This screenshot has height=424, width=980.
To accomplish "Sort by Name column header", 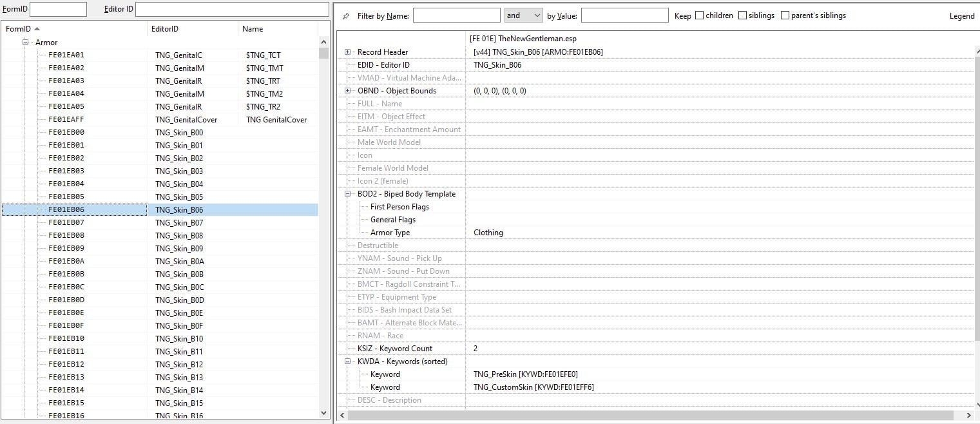I will click(278, 29).
